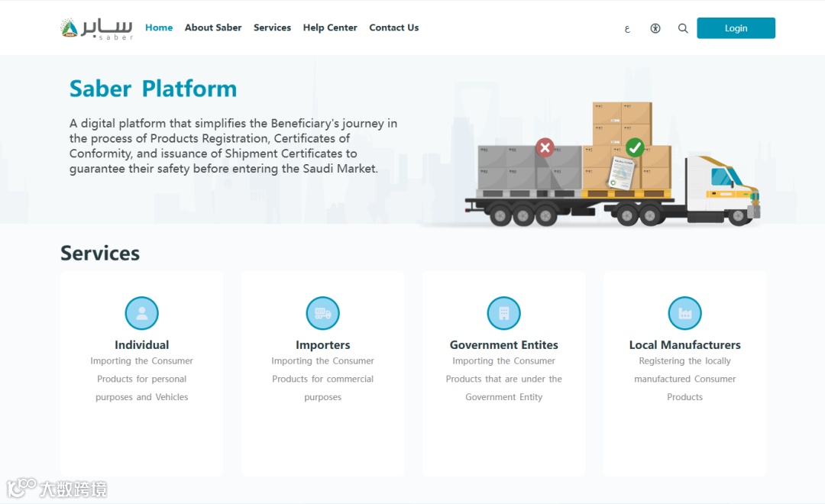Click the Saber logo in the header

[x=96, y=28]
